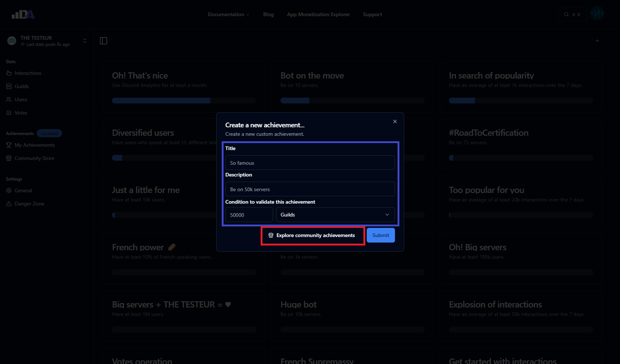Image resolution: width=620 pixels, height=364 pixels.
Task: Open the user avatar in header
Action: (597, 14)
